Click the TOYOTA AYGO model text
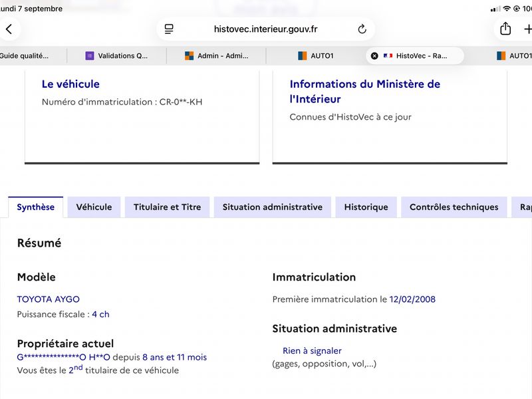Viewport: 532px width, 399px height. [x=48, y=299]
